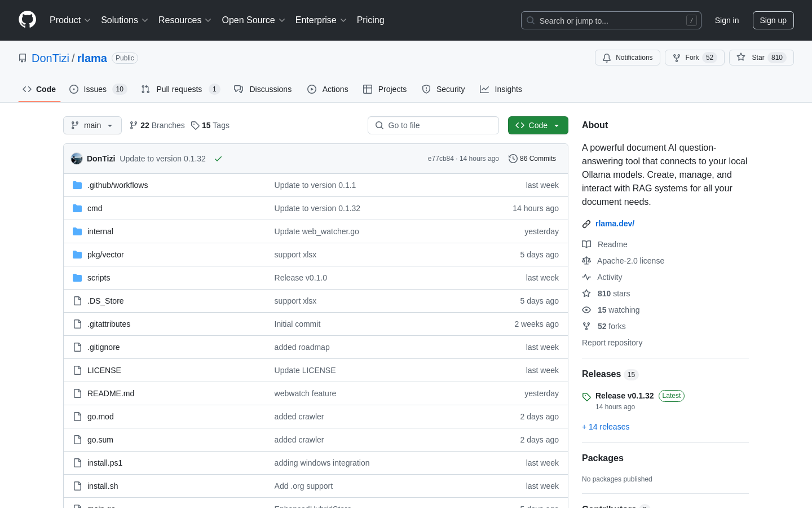Open the .gitattributes file
Image resolution: width=812 pixels, height=508 pixels.
tap(109, 324)
